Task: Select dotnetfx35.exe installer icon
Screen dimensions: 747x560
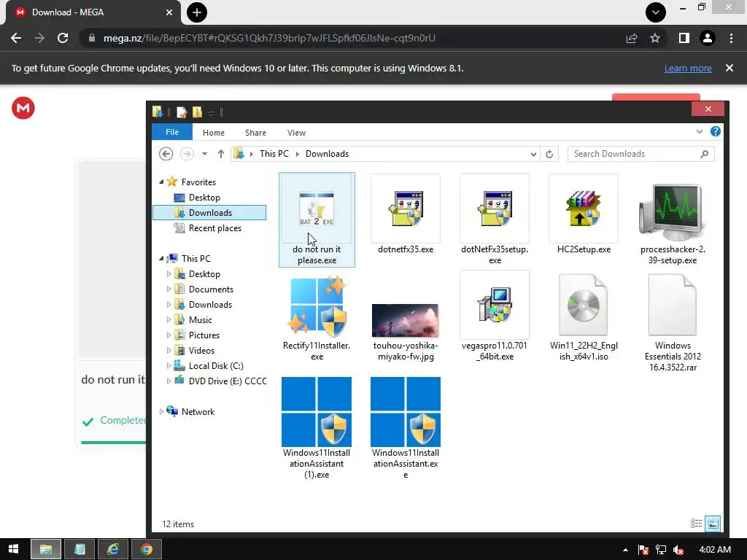Action: click(406, 209)
